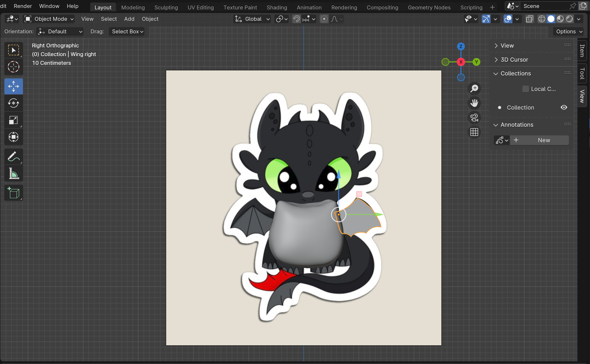Open the Scene browse icon
Viewport: 590px width, 364px height.
coord(512,6)
